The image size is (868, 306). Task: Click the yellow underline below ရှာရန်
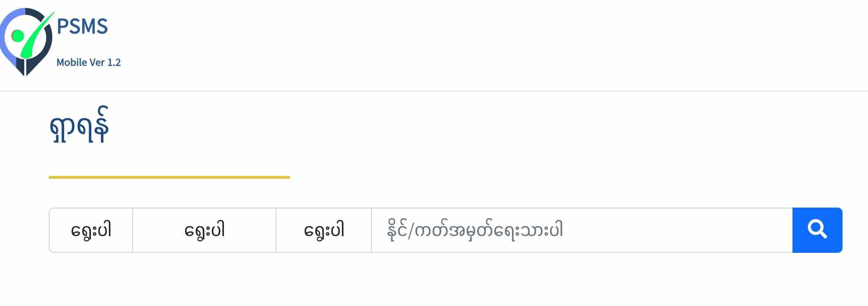pos(169,177)
